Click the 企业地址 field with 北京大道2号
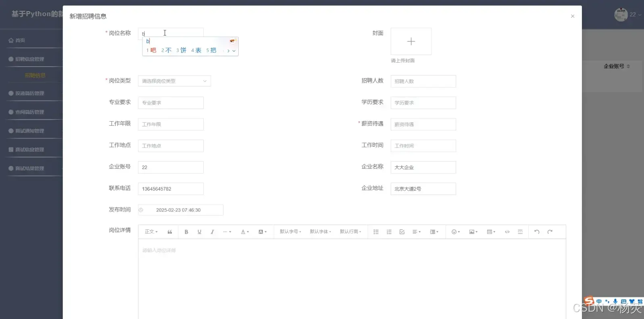The image size is (644, 319). [423, 189]
